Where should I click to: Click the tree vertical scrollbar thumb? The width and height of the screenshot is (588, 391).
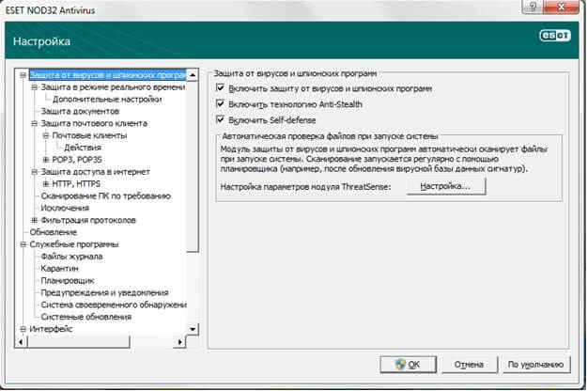[x=193, y=165]
